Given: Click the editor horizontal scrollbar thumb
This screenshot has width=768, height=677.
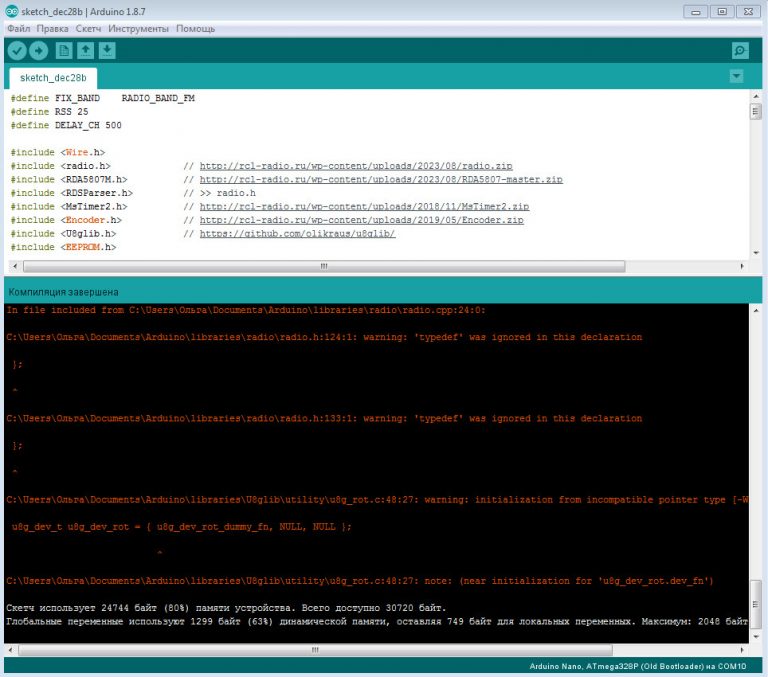Looking at the screenshot, I should (x=323, y=267).
